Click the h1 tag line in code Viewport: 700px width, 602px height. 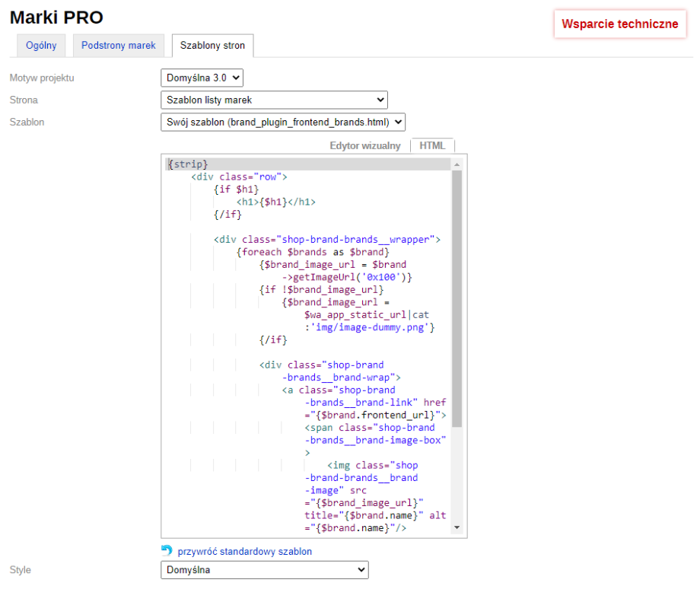[275, 202]
